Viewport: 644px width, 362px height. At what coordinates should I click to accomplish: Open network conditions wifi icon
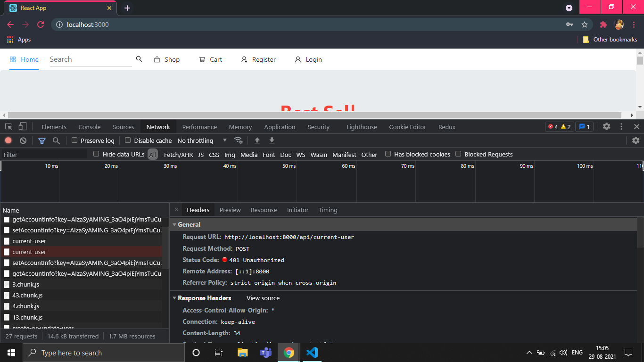(239, 140)
